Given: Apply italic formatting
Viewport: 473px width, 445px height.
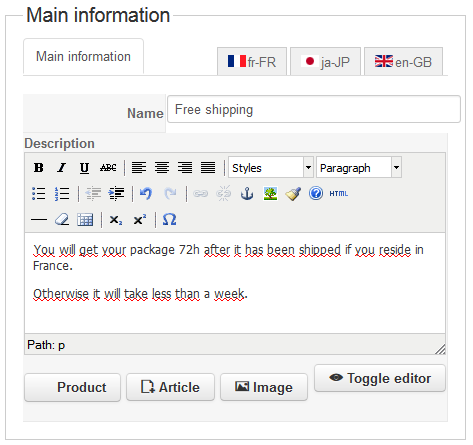Looking at the screenshot, I should (x=62, y=167).
